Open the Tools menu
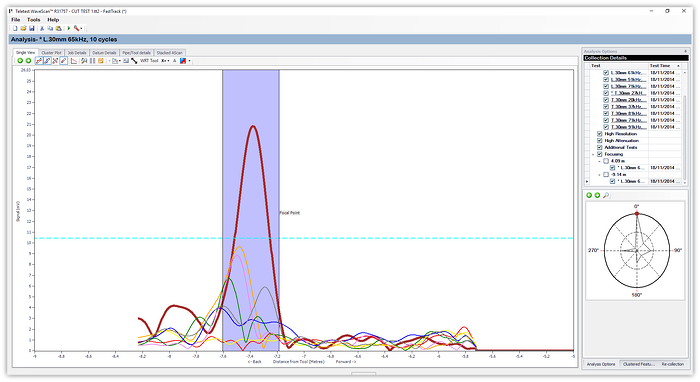The image size is (700, 382). pos(33,20)
